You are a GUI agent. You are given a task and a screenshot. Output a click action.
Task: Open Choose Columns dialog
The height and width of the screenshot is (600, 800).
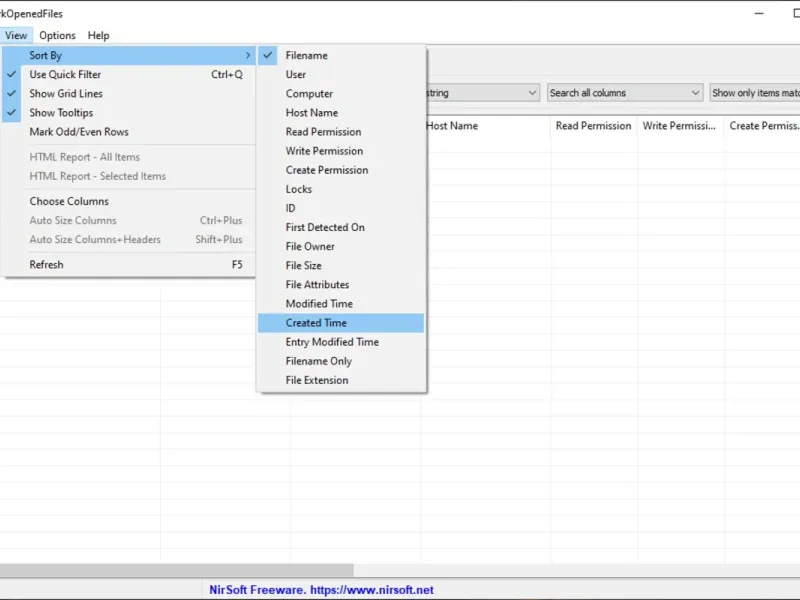click(129, 202)
